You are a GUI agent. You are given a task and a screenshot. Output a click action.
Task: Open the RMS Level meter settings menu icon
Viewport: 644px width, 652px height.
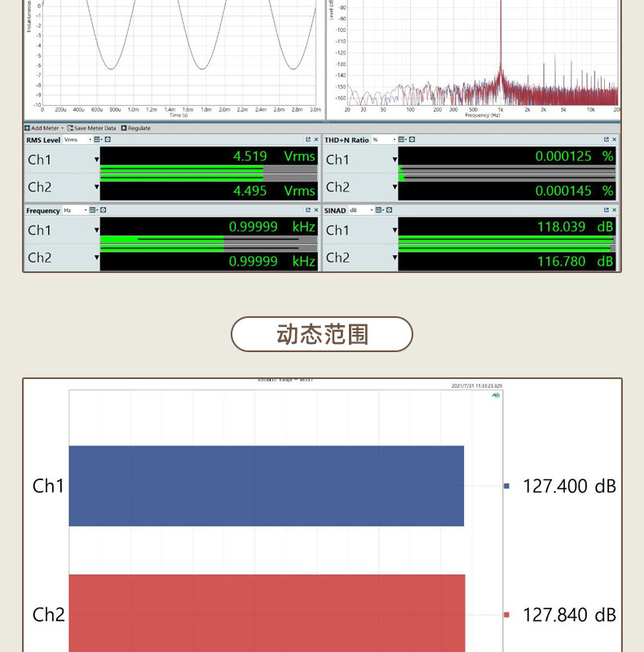pyautogui.click(x=97, y=139)
